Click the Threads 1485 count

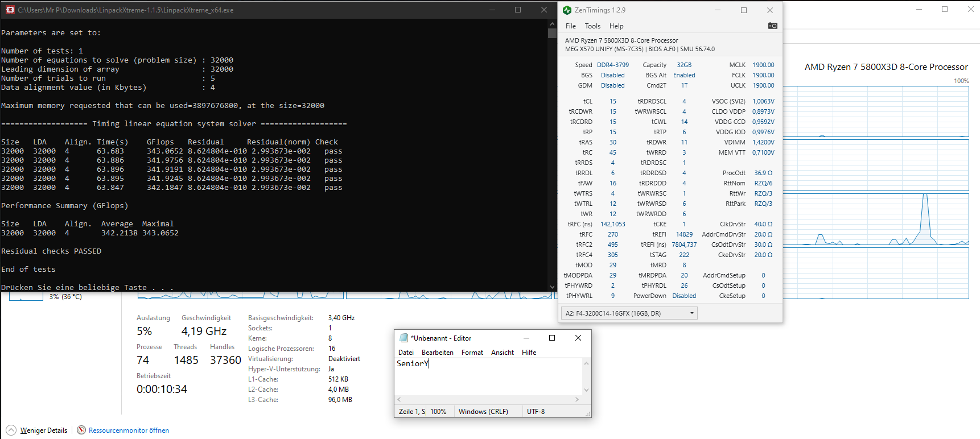(186, 361)
